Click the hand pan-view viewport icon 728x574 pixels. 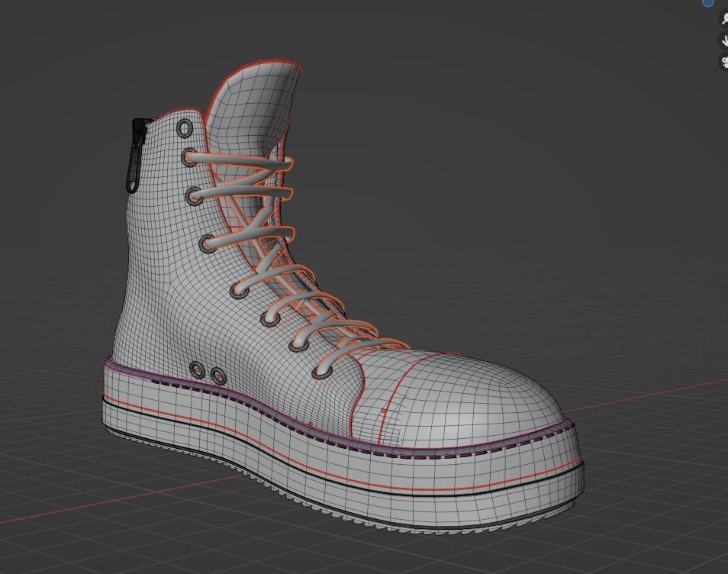[724, 40]
